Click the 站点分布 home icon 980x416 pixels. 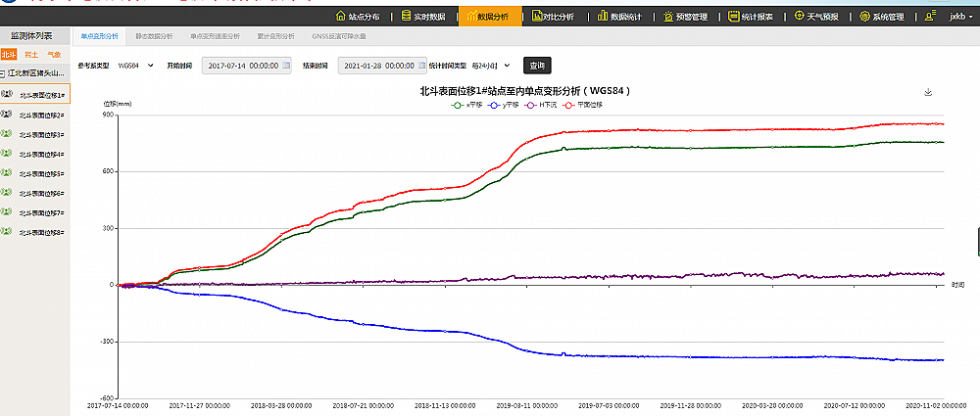click(x=341, y=17)
